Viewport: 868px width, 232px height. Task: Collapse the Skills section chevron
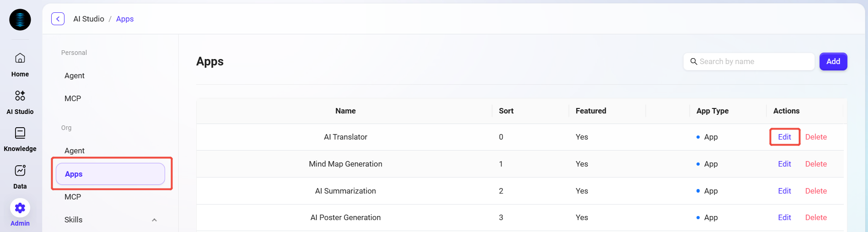click(154, 220)
